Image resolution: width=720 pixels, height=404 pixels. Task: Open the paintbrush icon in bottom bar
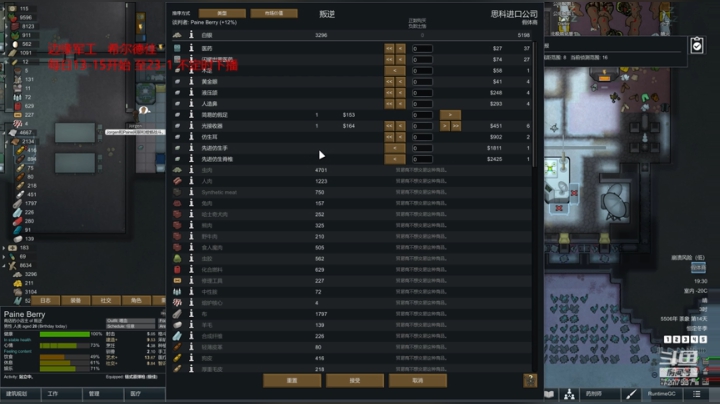(x=631, y=394)
